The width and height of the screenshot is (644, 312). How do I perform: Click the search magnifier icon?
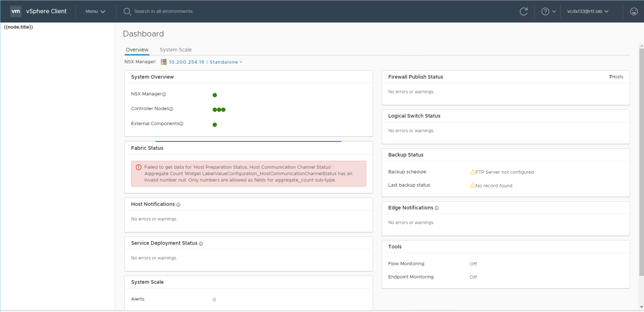click(127, 11)
